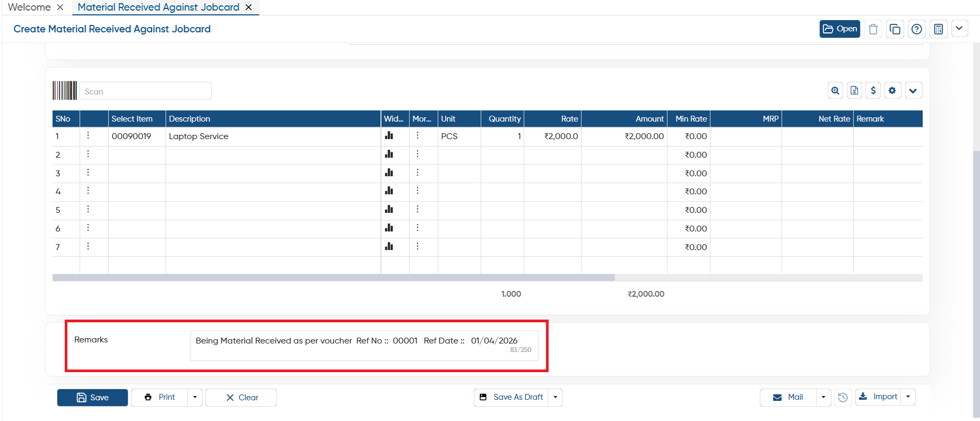
Task: Click the dollar sign icon above grid
Action: click(x=873, y=91)
